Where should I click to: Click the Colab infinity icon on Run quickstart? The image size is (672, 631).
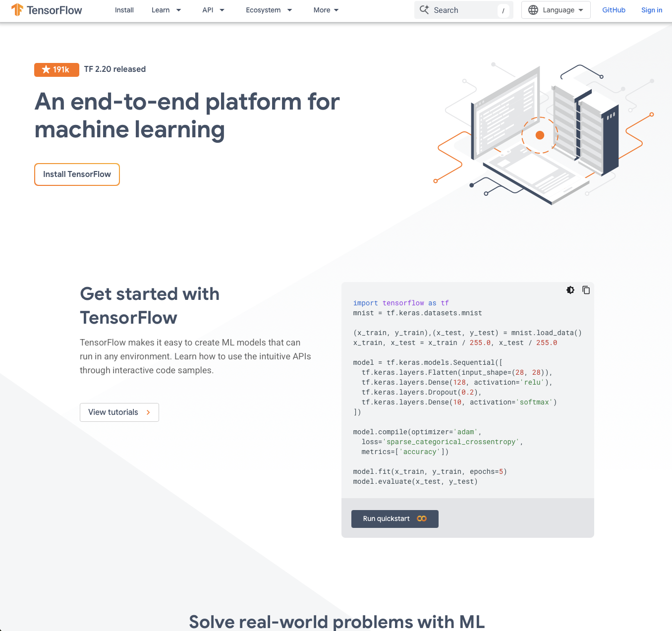422,518
